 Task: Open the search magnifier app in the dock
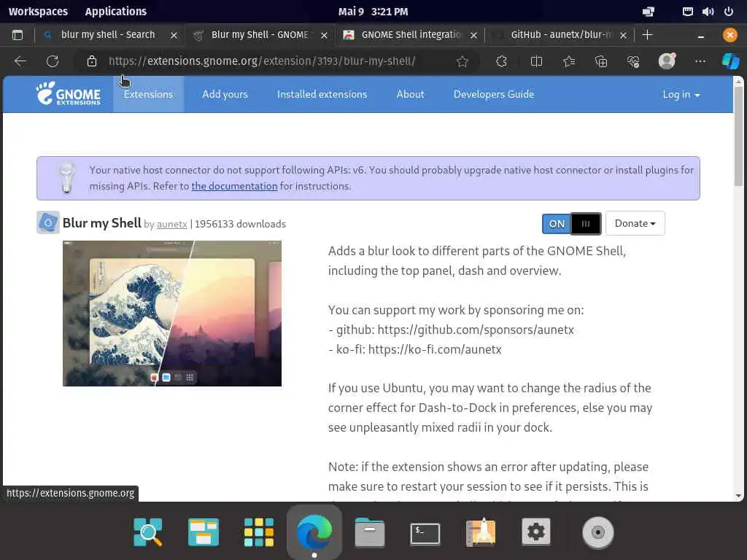[147, 532]
